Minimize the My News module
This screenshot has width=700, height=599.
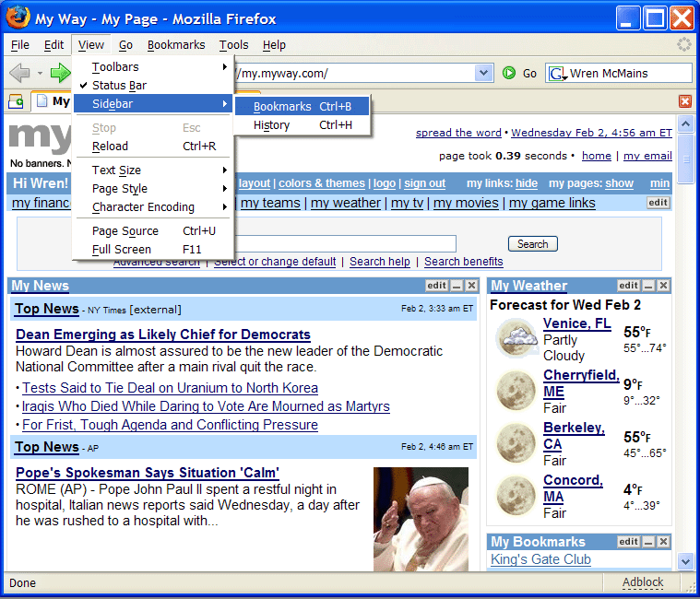457,286
